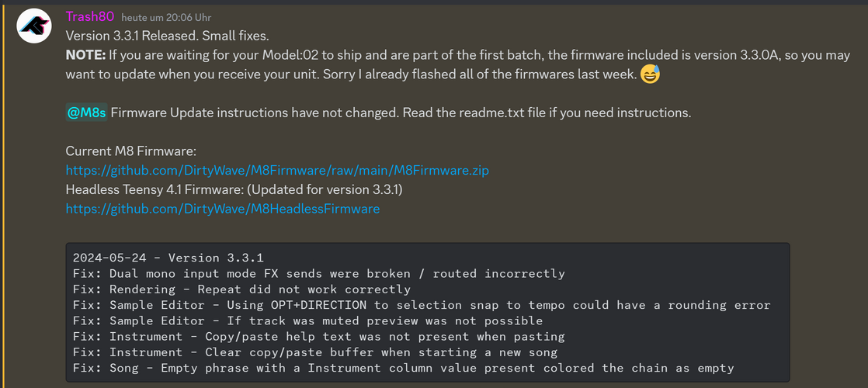Open the M8Firmware.zip download link
The image size is (868, 388).
277,170
